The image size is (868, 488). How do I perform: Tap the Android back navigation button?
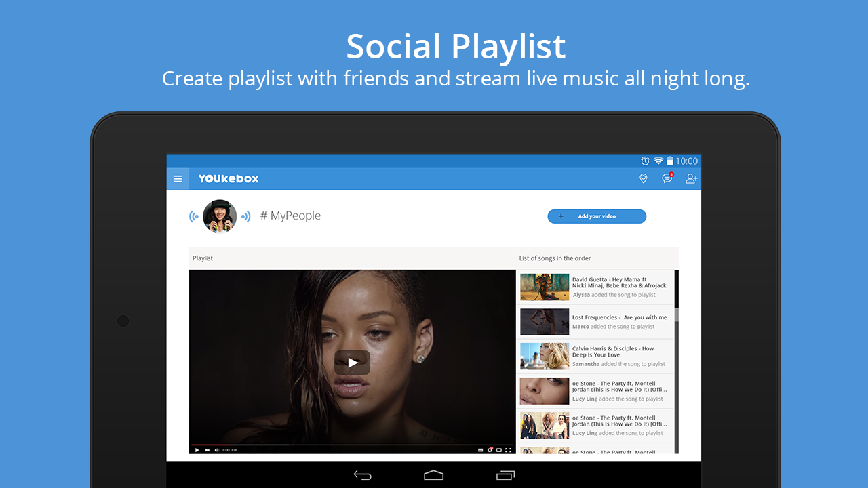tap(363, 475)
